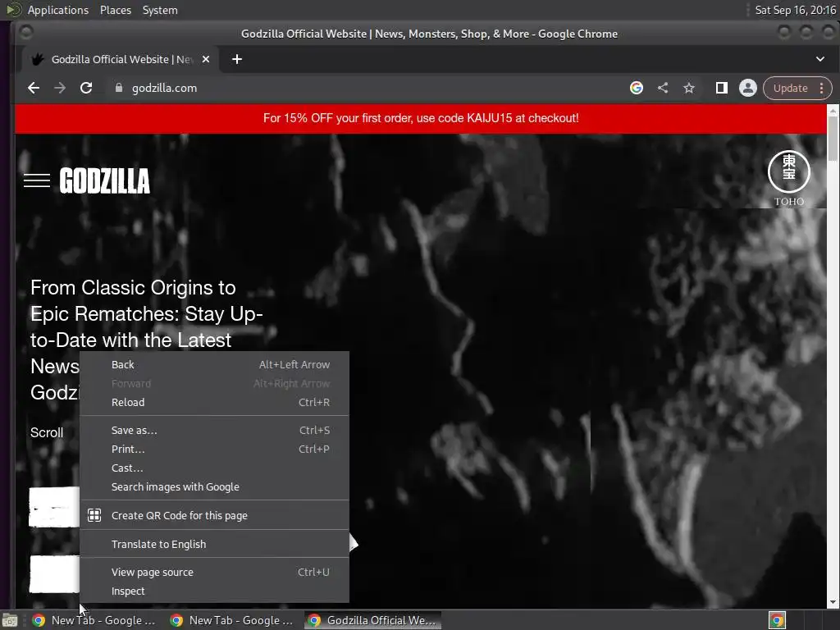Click the Scroll label on the page

(47, 433)
